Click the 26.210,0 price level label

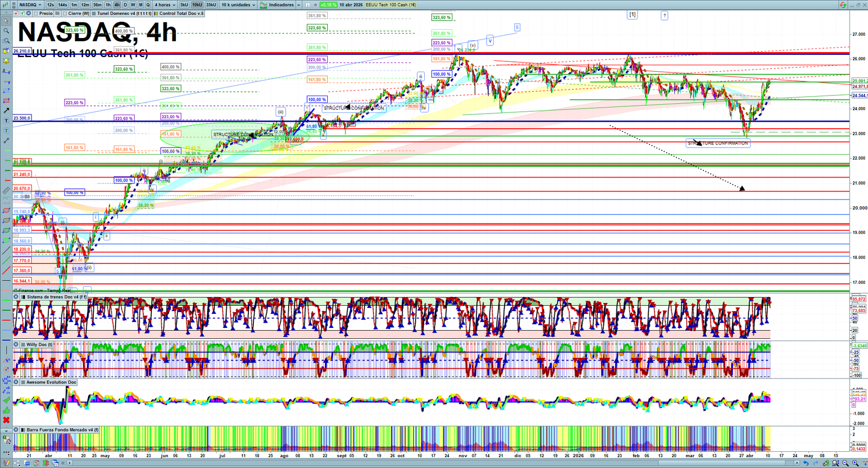point(22,51)
